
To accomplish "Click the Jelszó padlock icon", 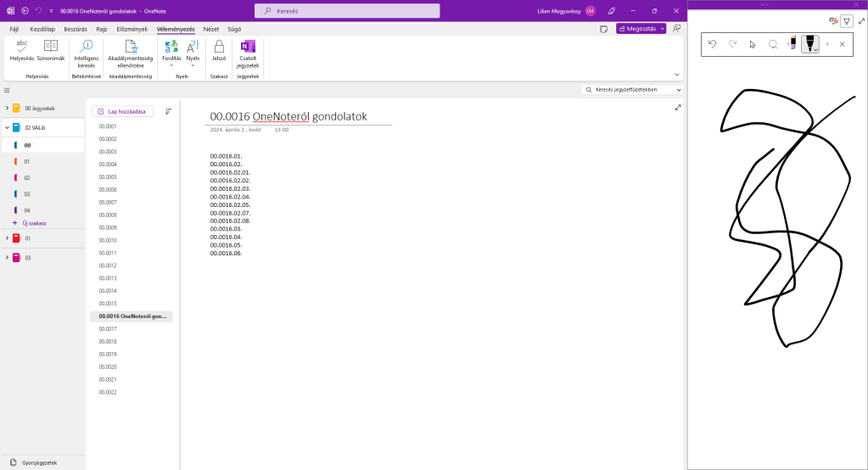I will point(219,50).
